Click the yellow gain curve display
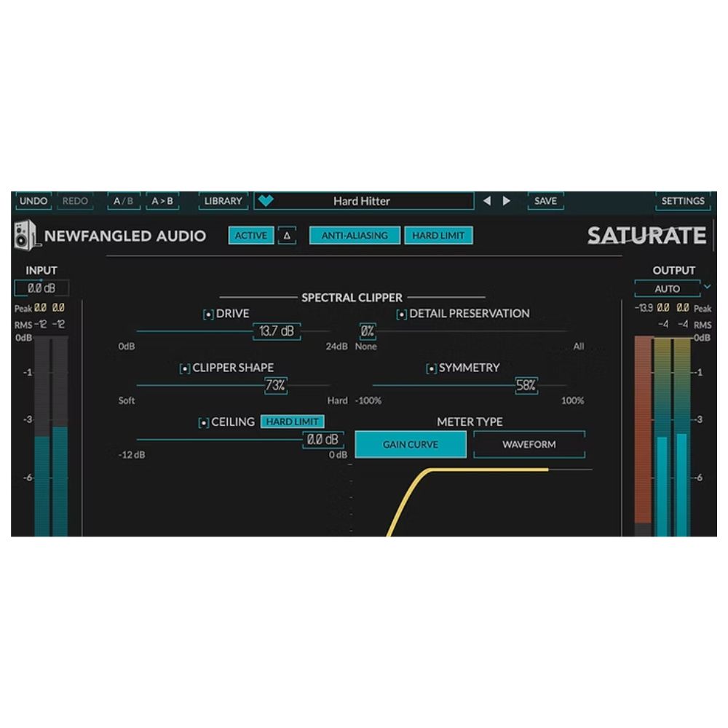 click(x=467, y=502)
